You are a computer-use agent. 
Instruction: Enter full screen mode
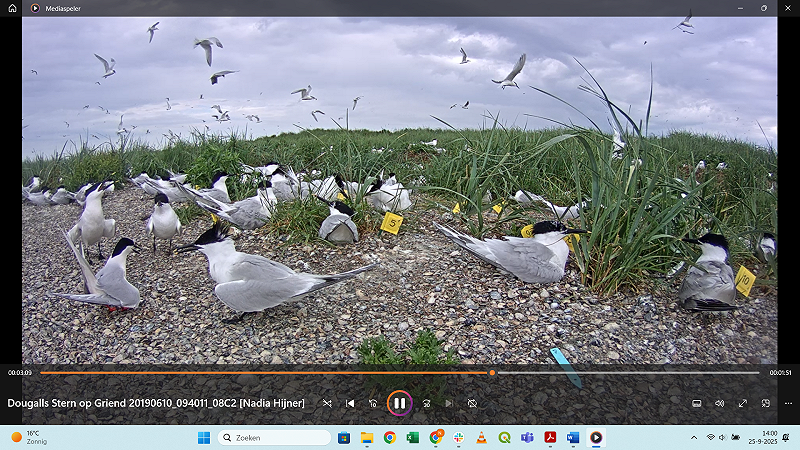coord(743,403)
